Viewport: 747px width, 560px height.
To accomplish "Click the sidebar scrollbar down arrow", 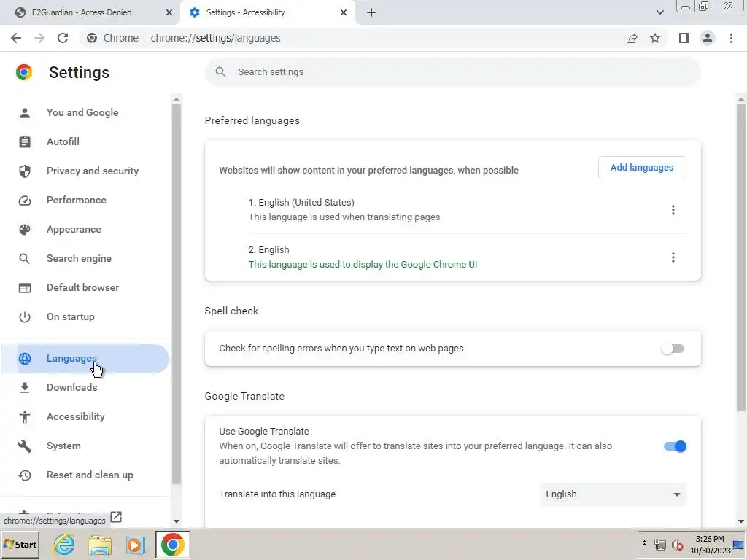I will pos(177,521).
